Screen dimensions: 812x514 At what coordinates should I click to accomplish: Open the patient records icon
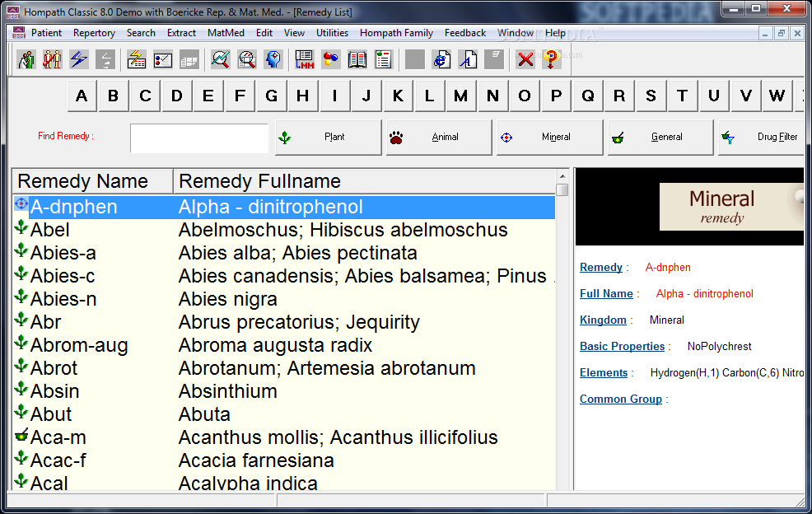click(26, 59)
